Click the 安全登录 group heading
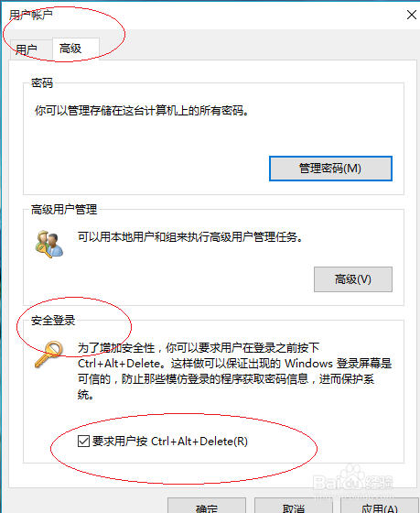This screenshot has height=513, width=420. point(53,321)
